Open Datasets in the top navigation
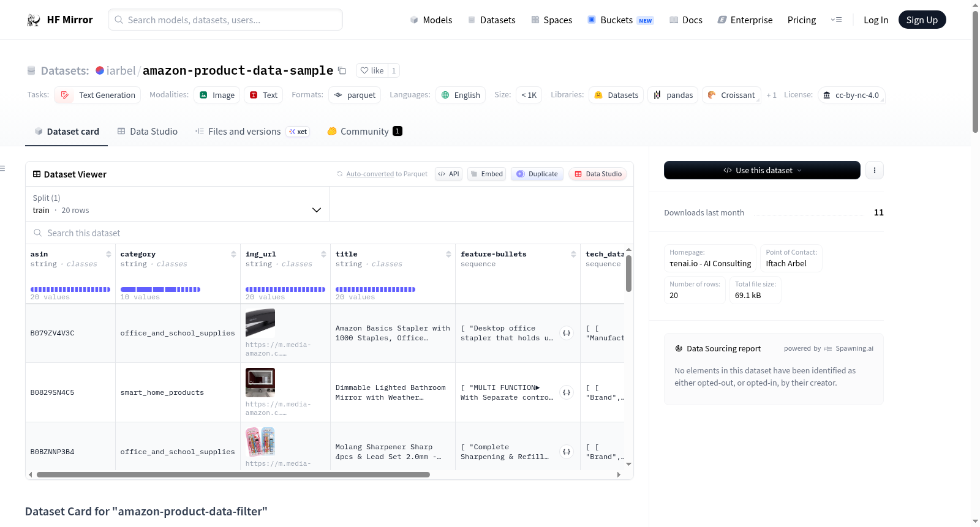This screenshot has width=980, height=527. tap(492, 20)
